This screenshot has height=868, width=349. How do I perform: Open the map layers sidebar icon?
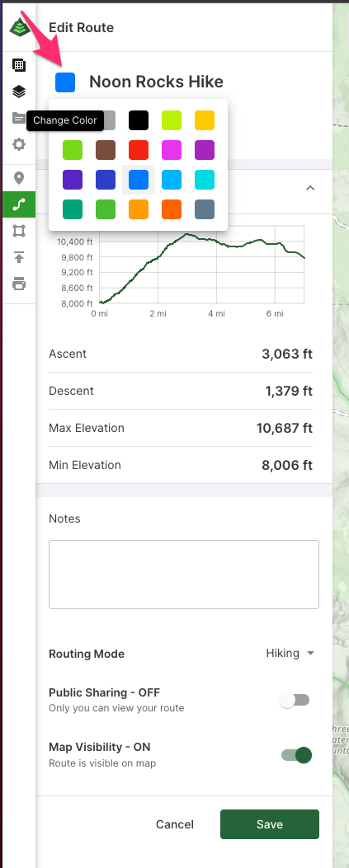[19, 91]
